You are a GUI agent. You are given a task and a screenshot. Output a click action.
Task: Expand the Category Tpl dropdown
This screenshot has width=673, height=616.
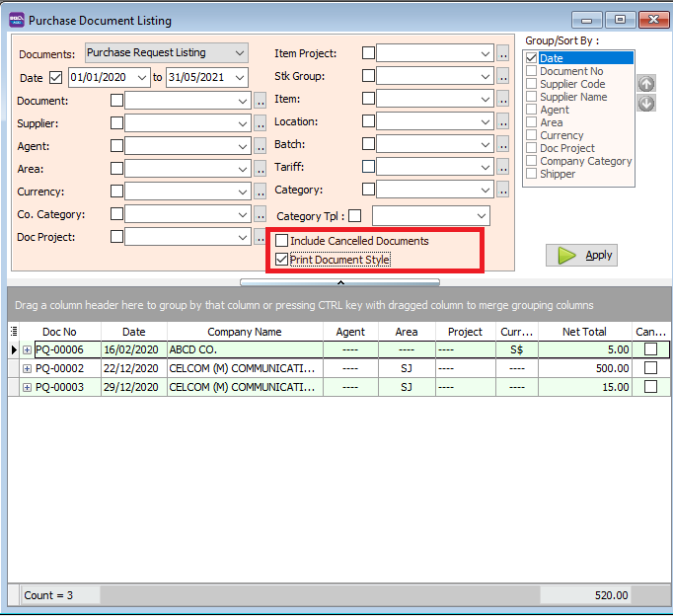click(482, 215)
